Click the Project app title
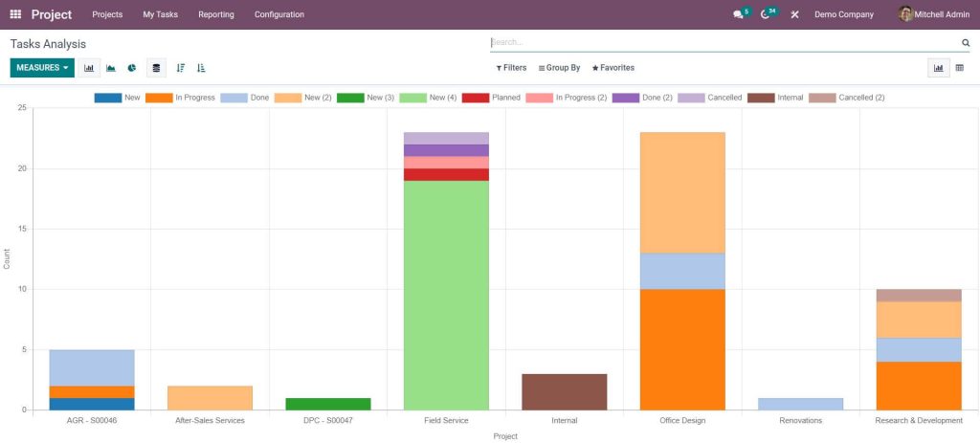 point(52,14)
